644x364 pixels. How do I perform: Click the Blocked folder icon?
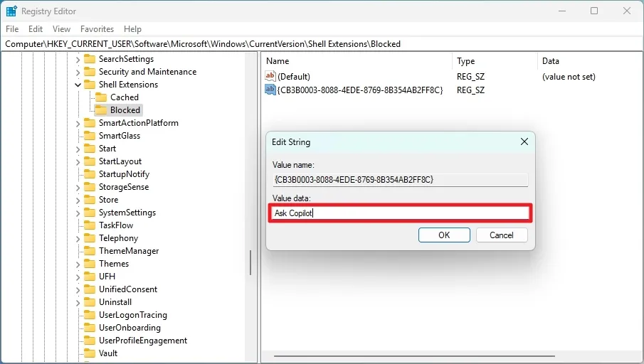click(101, 110)
